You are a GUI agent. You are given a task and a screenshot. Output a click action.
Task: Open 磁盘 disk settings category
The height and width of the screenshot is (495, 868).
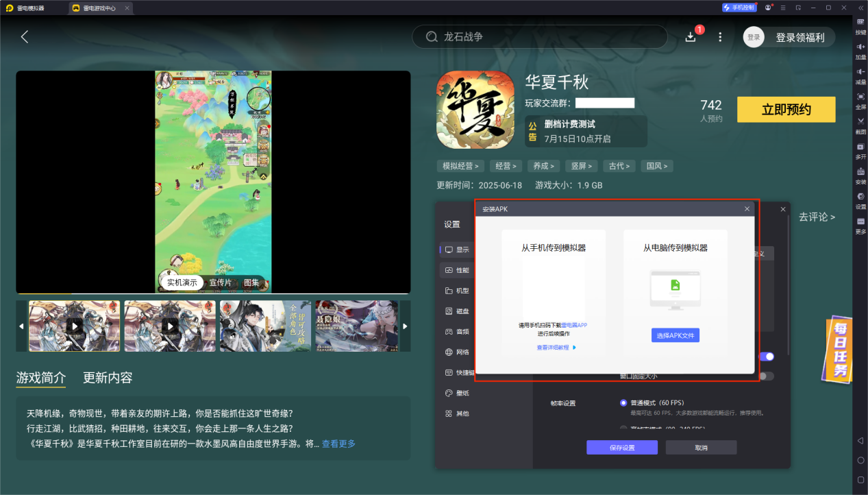[x=456, y=311]
